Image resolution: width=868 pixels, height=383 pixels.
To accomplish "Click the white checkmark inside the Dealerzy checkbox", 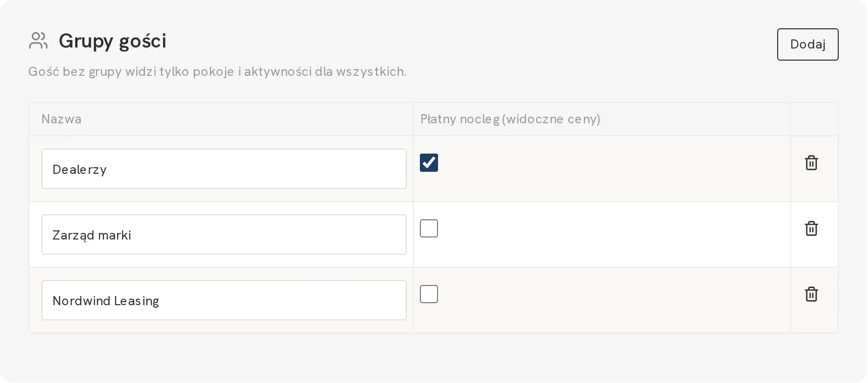I will [x=429, y=163].
